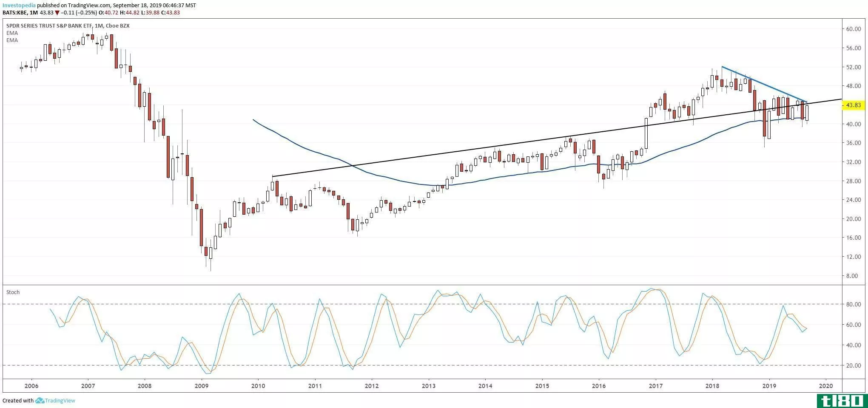Viewport: 868px width, 408px height.
Task: Open the Created with TradingView link
Action: tap(39, 400)
